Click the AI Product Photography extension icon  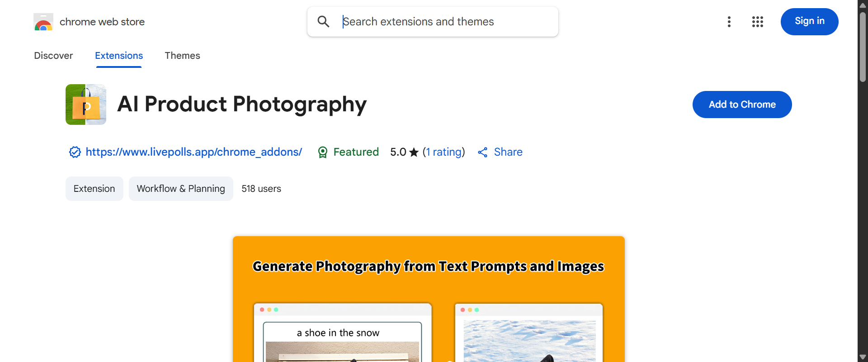pos(85,104)
